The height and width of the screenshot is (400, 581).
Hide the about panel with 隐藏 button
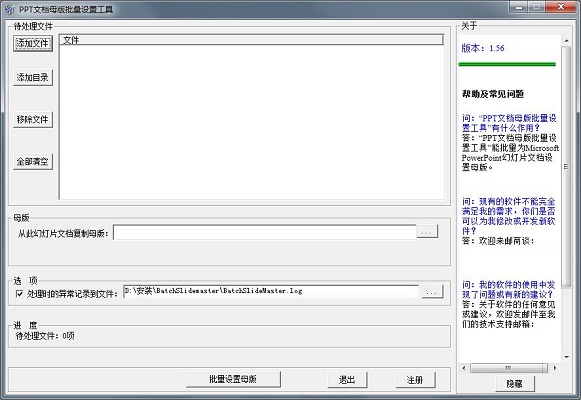(515, 383)
